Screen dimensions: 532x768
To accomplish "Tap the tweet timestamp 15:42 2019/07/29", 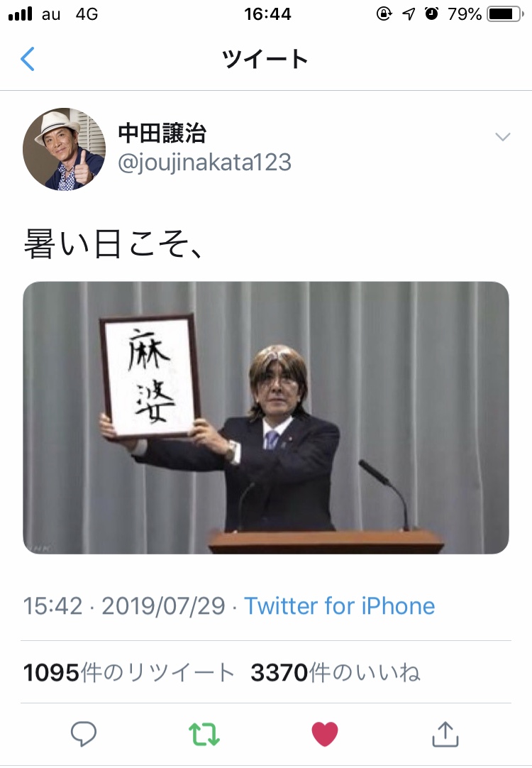I will (124, 606).
